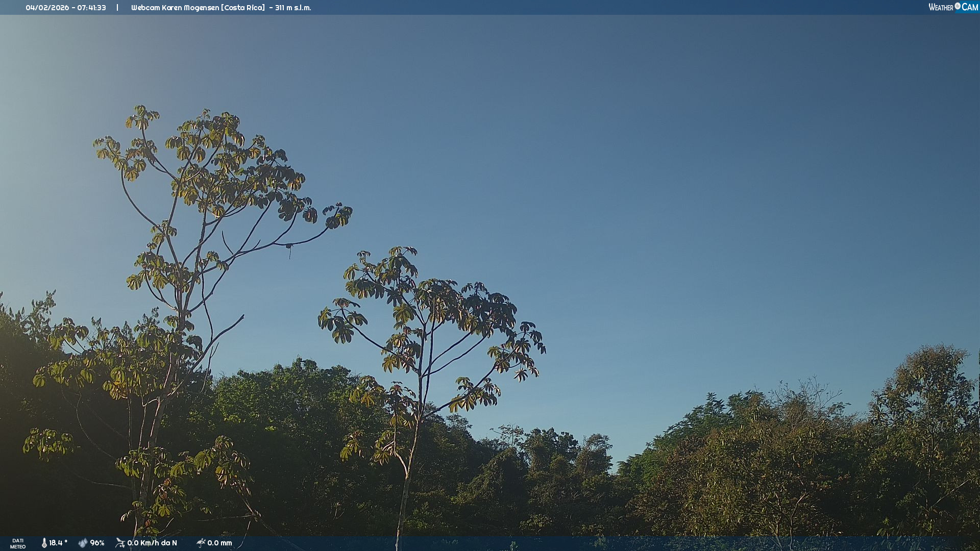Click the humidity water drops icon
Viewport: 980px width, 551px height.
coord(83,543)
